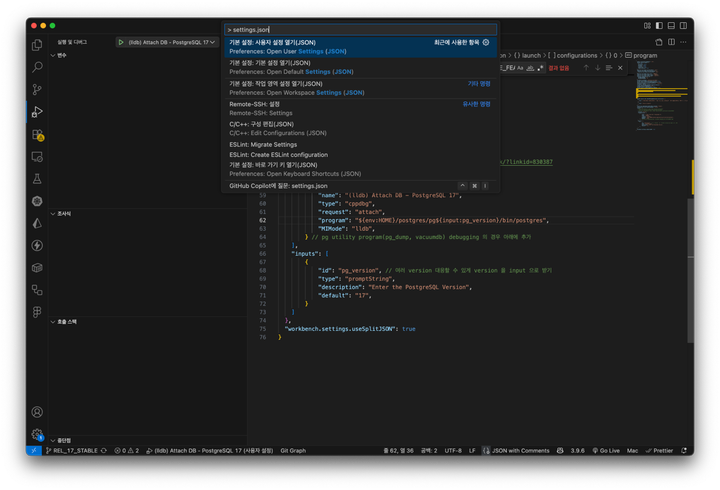Open the Copilot status icon in the status bar
Viewport: 720px width, 490px height.
point(560,451)
